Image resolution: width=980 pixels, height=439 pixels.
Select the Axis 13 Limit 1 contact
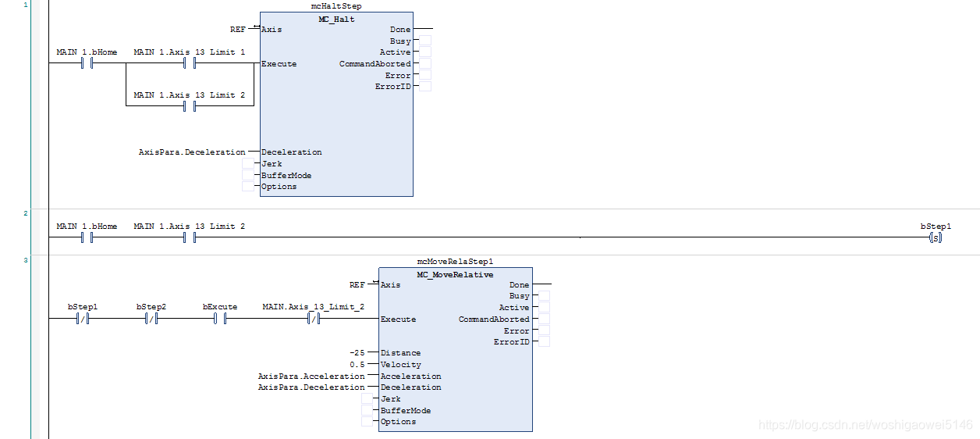coord(189,63)
